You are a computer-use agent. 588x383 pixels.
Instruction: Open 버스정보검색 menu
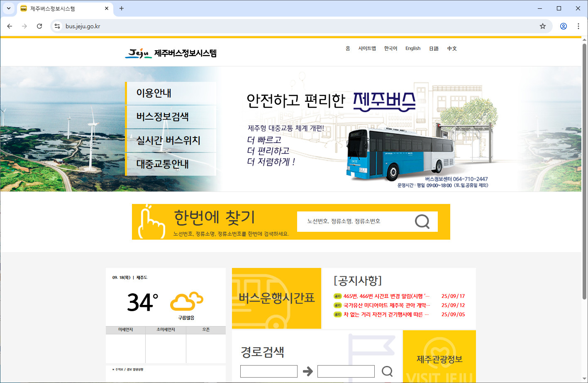[x=171, y=117]
